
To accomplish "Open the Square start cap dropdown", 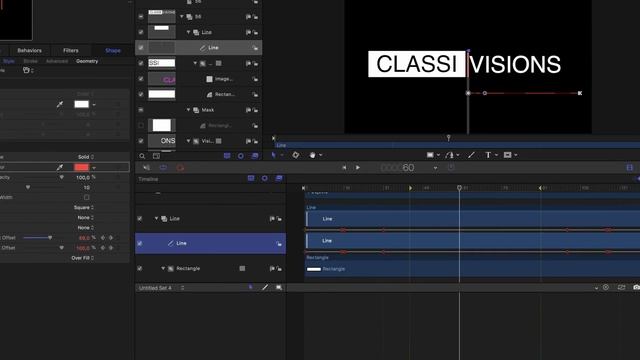I will (84, 208).
